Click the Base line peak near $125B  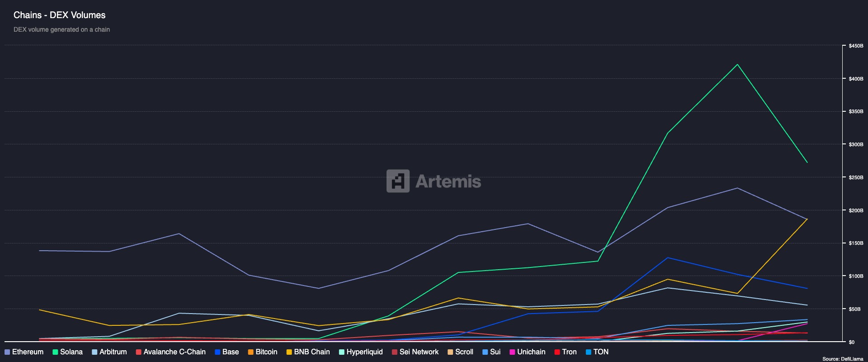668,258
